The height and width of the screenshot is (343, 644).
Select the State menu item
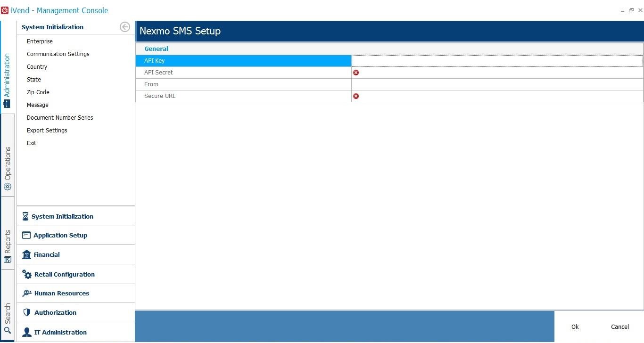(x=34, y=80)
